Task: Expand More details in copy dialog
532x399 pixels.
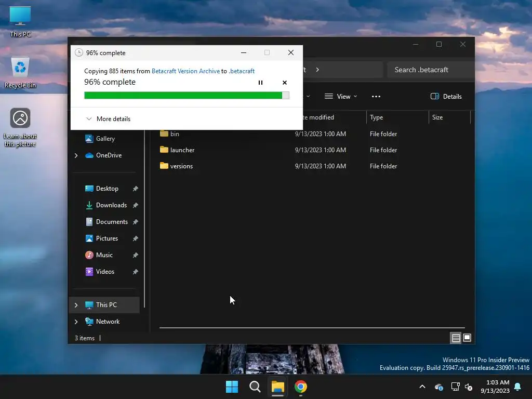Action: coord(108,119)
